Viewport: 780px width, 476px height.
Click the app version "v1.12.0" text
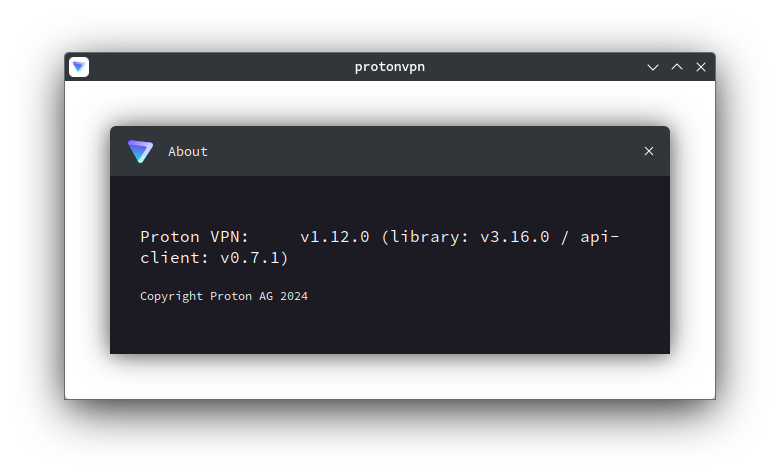click(x=335, y=236)
